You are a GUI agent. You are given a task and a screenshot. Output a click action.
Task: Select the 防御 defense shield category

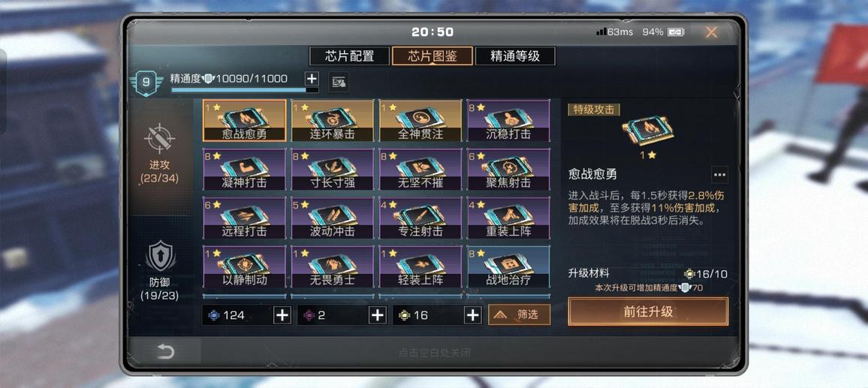[160, 256]
